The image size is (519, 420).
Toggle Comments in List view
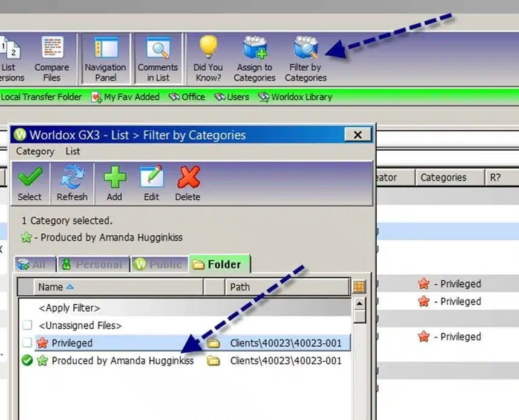tap(158, 59)
